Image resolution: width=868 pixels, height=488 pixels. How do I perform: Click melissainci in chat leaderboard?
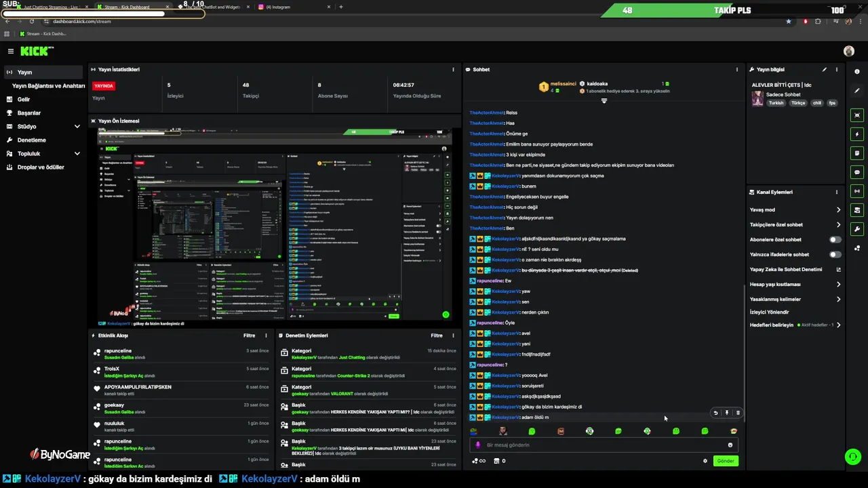[563, 83]
